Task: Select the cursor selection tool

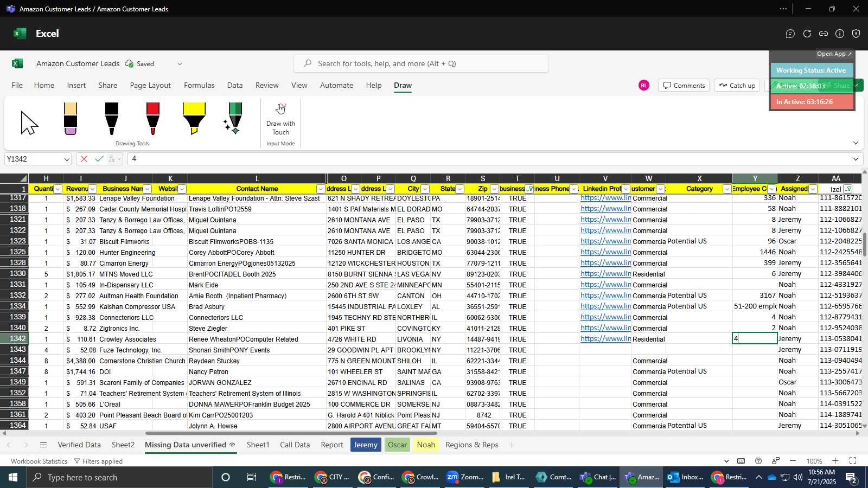Action: pos(29,123)
